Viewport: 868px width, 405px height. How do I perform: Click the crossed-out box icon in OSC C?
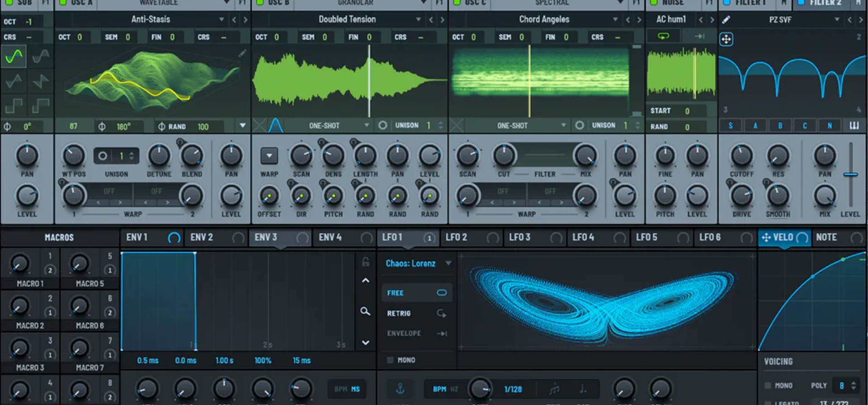[457, 125]
